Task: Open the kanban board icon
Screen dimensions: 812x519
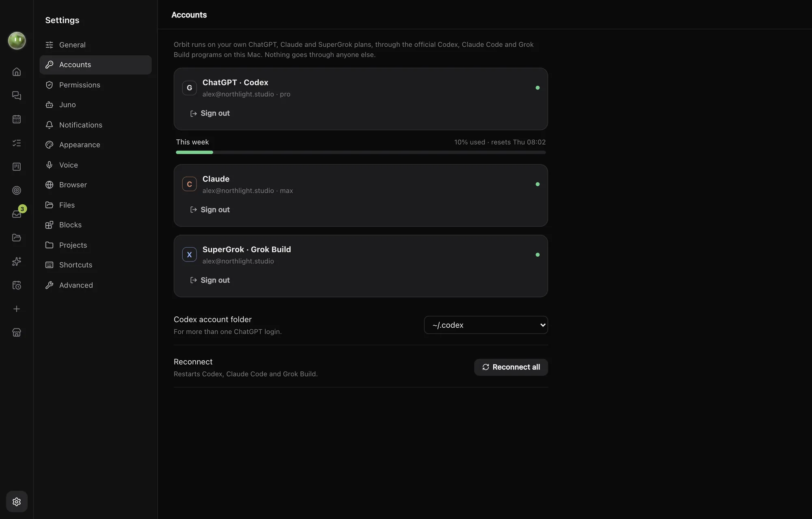Action: (17, 167)
